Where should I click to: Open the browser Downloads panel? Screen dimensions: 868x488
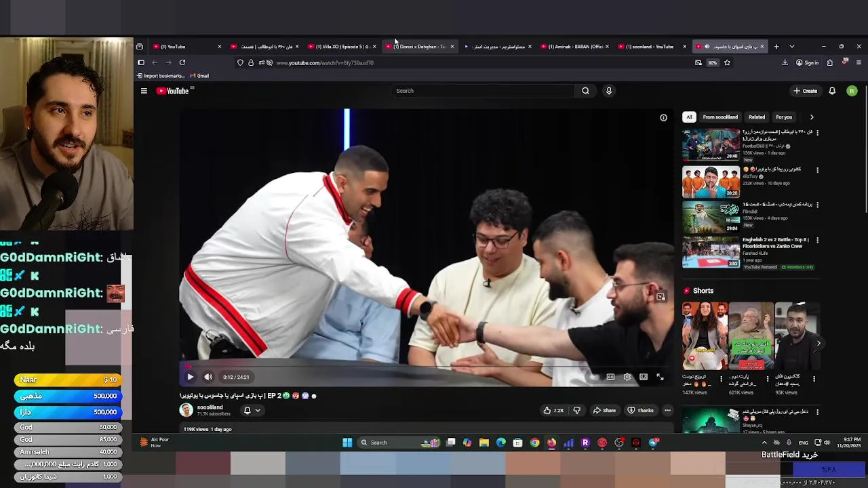785,62
